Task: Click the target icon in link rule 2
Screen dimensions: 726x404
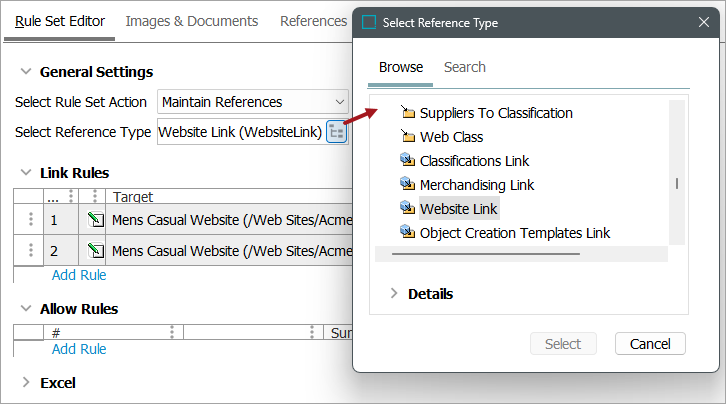Action: (x=95, y=250)
